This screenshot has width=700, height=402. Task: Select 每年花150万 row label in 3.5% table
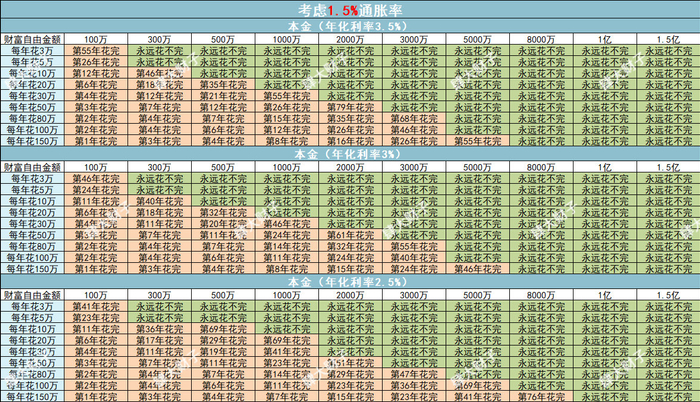point(32,141)
